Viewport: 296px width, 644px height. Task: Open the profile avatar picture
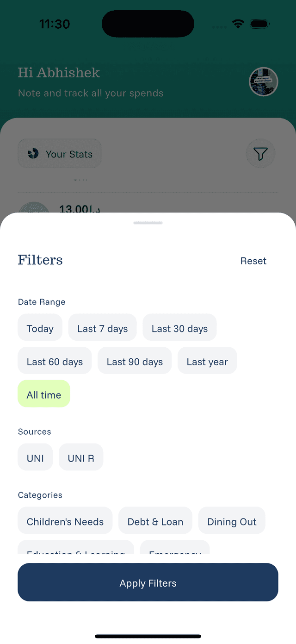click(263, 81)
